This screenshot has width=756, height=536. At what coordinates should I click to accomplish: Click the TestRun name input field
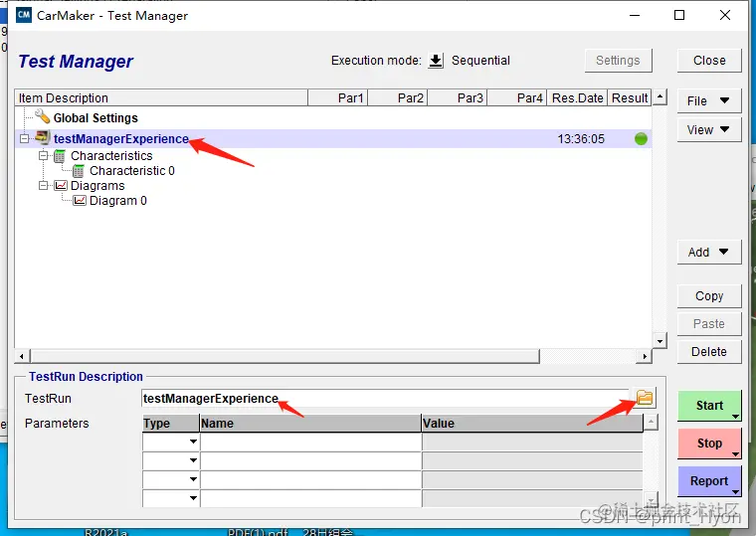coord(385,398)
